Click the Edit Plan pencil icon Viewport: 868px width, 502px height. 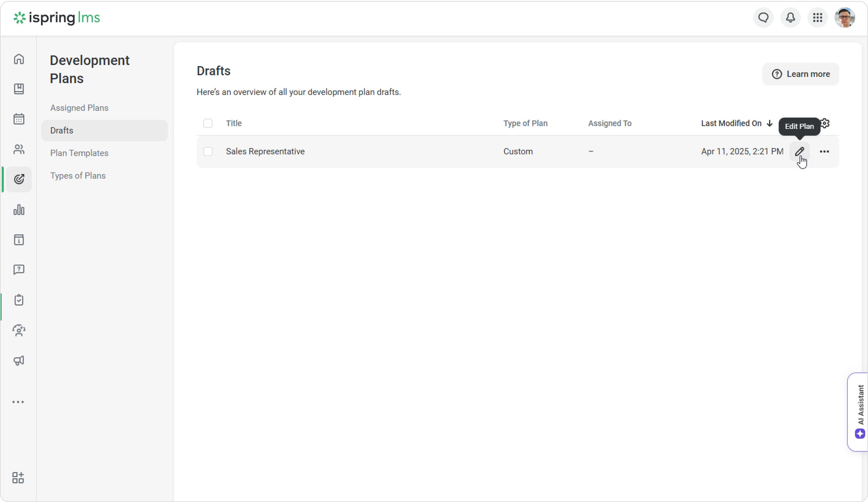(799, 151)
